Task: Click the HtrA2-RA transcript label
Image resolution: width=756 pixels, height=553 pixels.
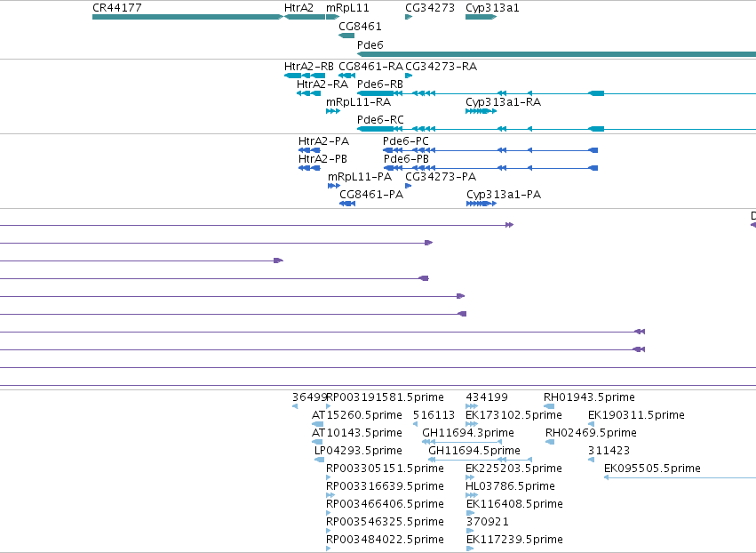Action: [322, 84]
